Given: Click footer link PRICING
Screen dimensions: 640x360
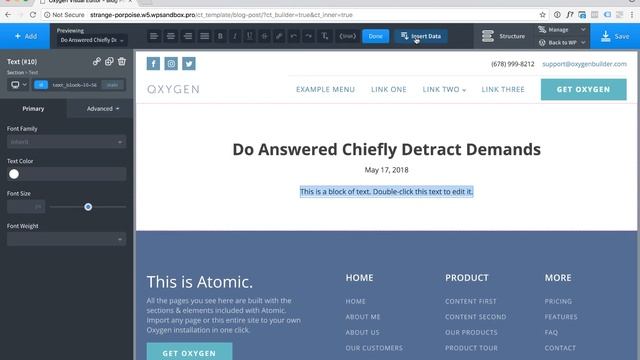Looking at the screenshot, I should pos(558,301).
